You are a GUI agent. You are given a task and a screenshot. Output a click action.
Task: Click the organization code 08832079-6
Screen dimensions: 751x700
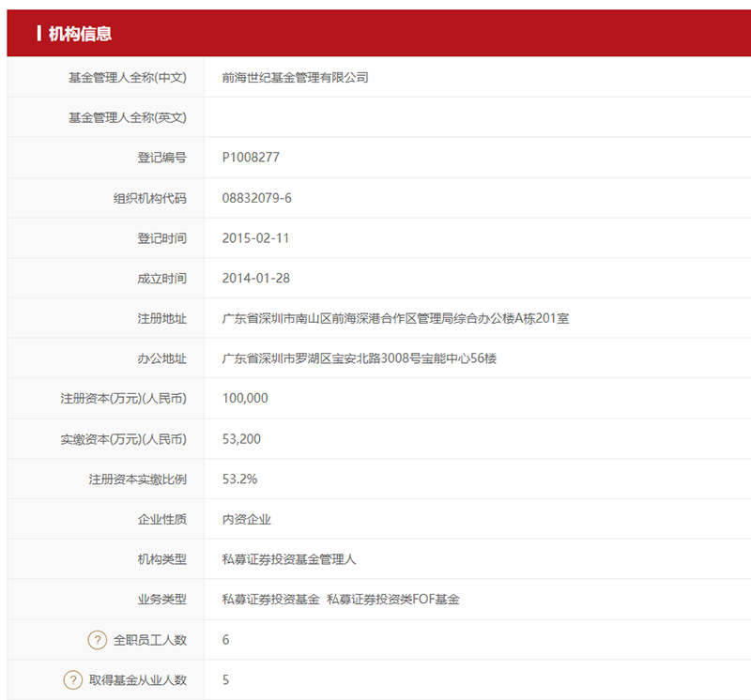257,198
